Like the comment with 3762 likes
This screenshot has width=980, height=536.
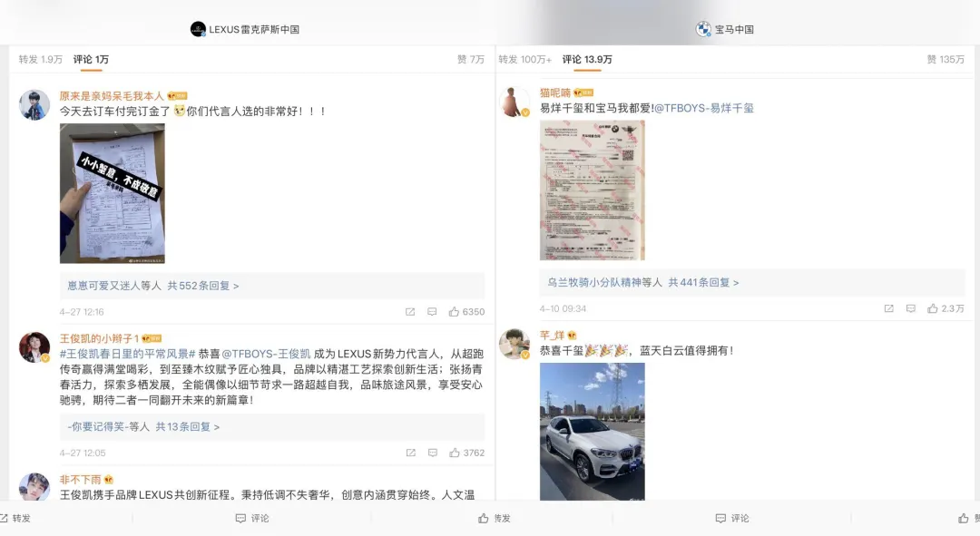pos(467,453)
